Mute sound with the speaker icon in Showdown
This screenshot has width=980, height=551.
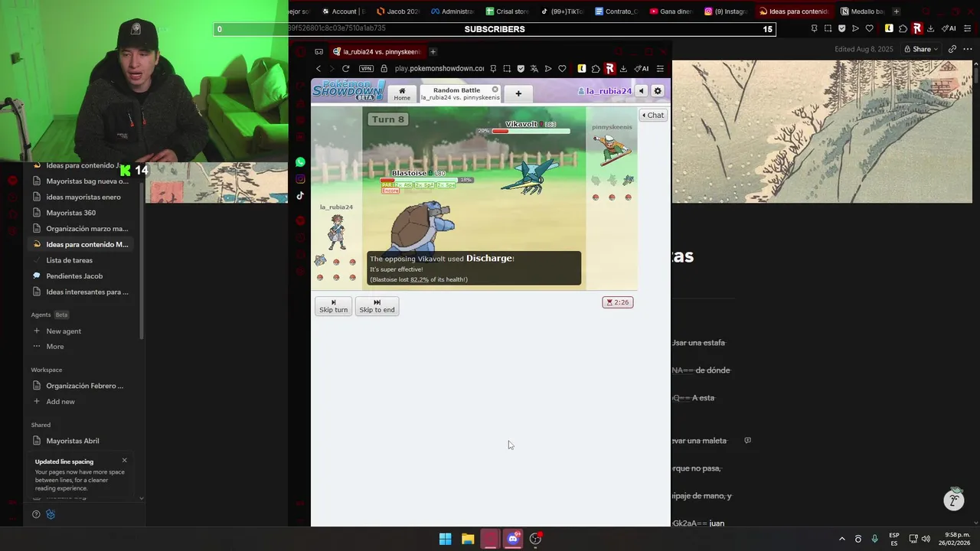[642, 91]
